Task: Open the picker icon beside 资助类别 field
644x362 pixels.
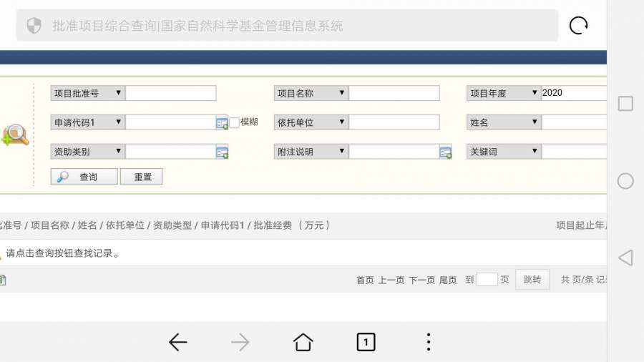Action: tap(222, 152)
